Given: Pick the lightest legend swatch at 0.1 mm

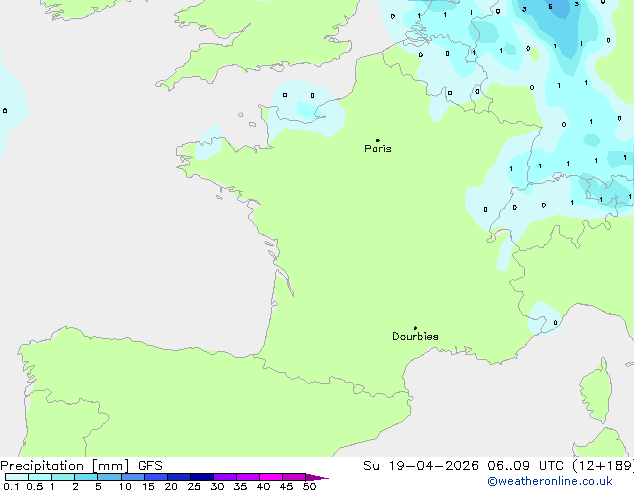Looking at the screenshot, I should pyautogui.click(x=17, y=477).
